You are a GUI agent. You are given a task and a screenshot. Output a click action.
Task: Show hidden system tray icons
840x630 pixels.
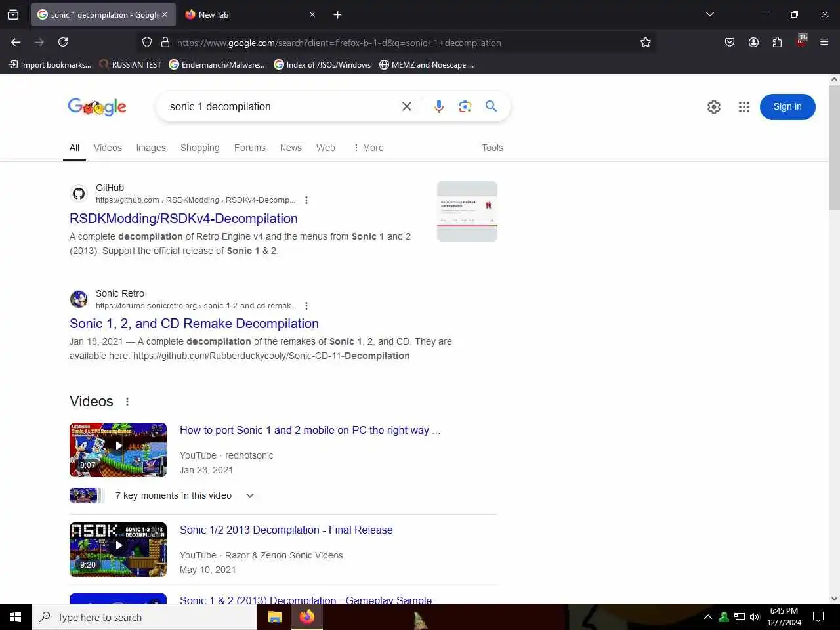click(707, 617)
